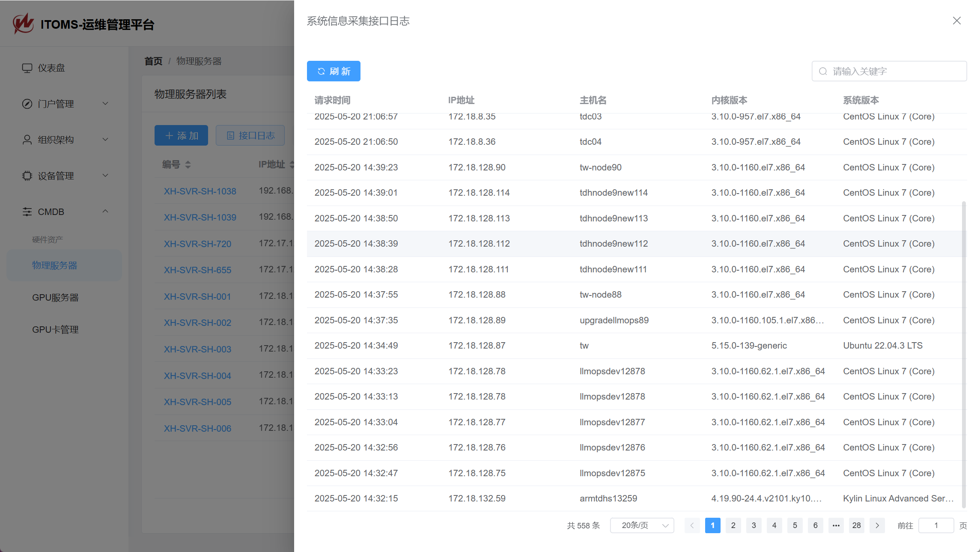This screenshot has height=552, width=980.
Task: Click the search magnifier icon
Action: pos(823,71)
